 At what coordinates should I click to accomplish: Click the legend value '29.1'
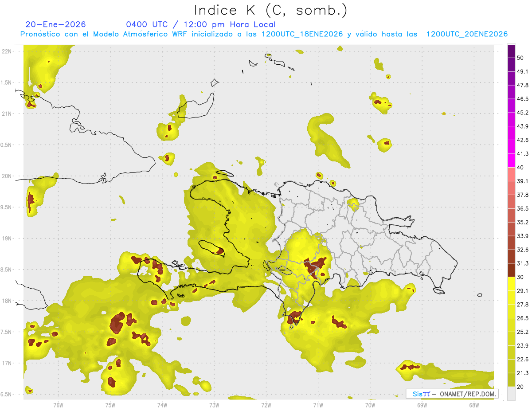[523, 290]
